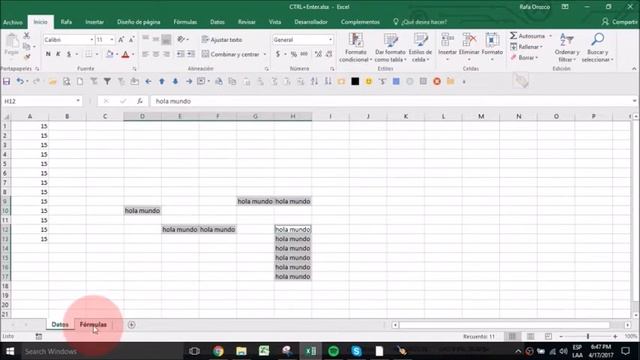Click the increase indent icon
The image size is (640, 360).
[191, 54]
